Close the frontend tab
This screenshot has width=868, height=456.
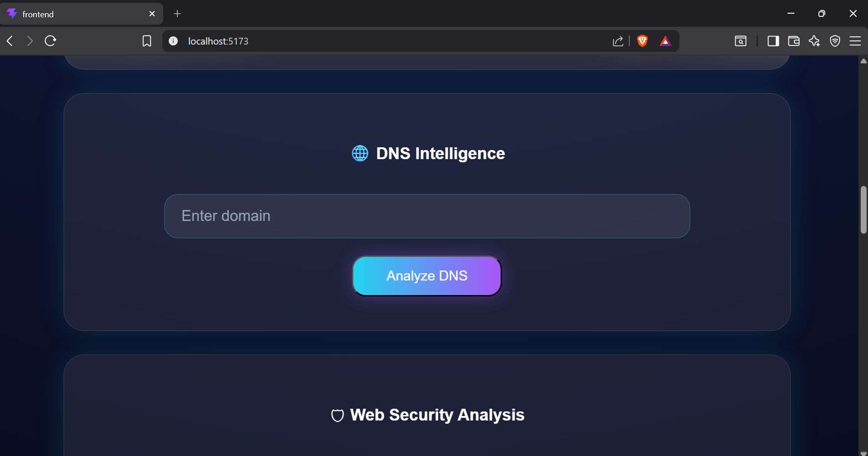point(152,14)
